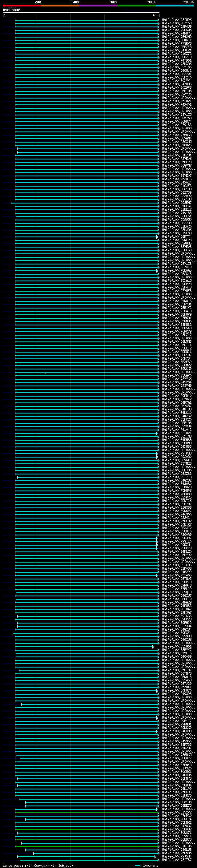Click the green alignment bar for UniRef100_B5B0D7

coord(87,829)
